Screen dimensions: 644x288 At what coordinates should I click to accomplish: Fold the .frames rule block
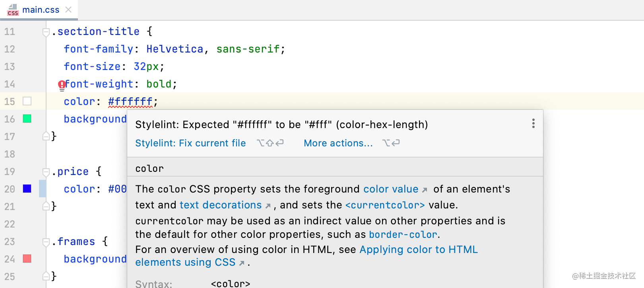coord(46,242)
